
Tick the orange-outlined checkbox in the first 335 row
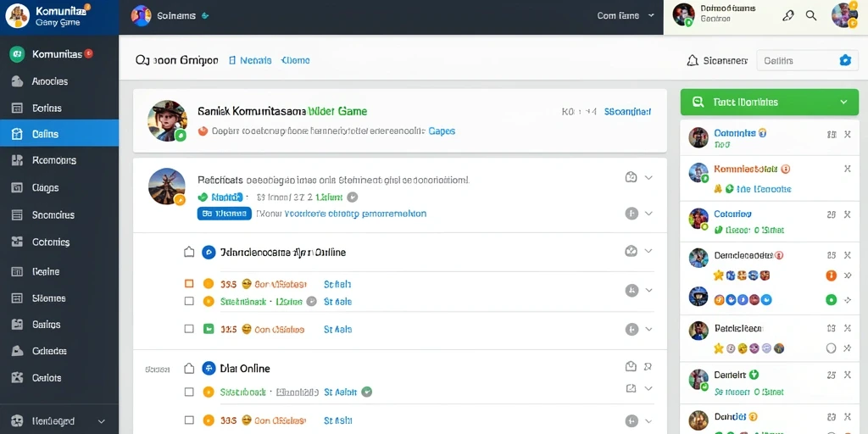click(x=189, y=283)
